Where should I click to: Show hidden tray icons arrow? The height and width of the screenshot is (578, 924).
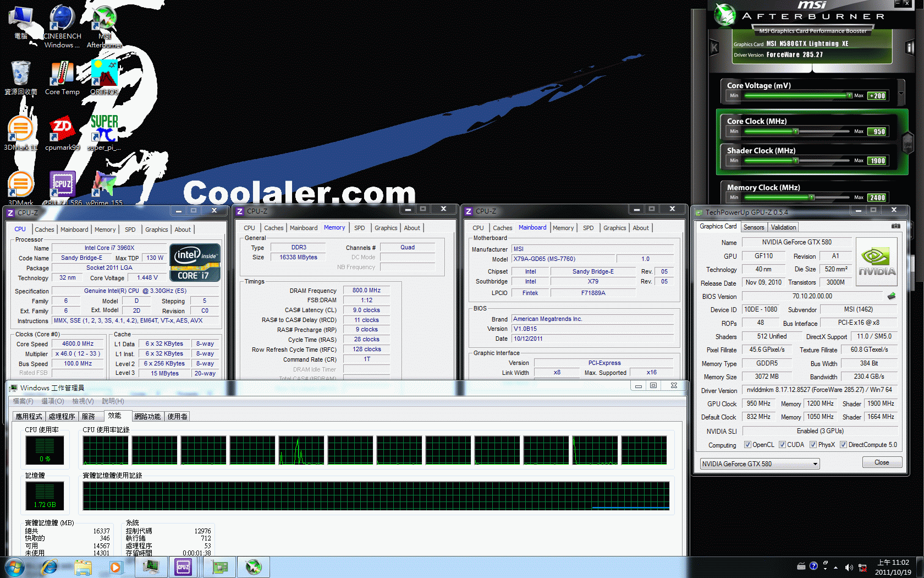pyautogui.click(x=836, y=567)
